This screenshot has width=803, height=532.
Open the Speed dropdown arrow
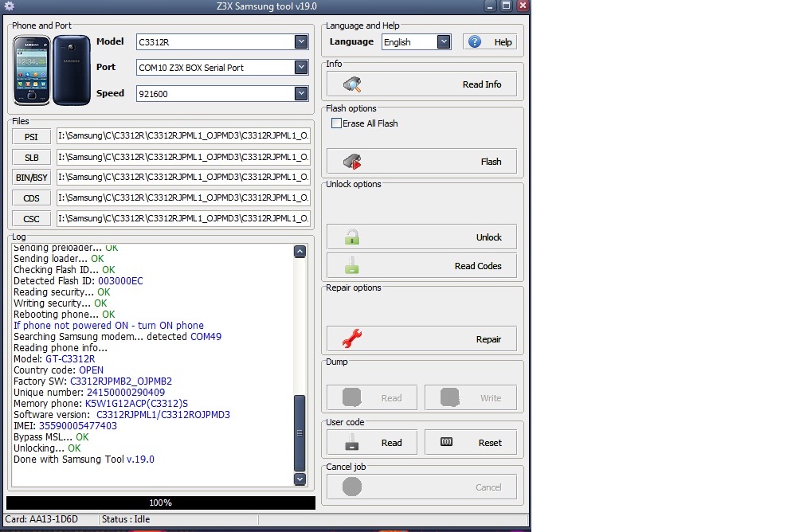(x=301, y=93)
